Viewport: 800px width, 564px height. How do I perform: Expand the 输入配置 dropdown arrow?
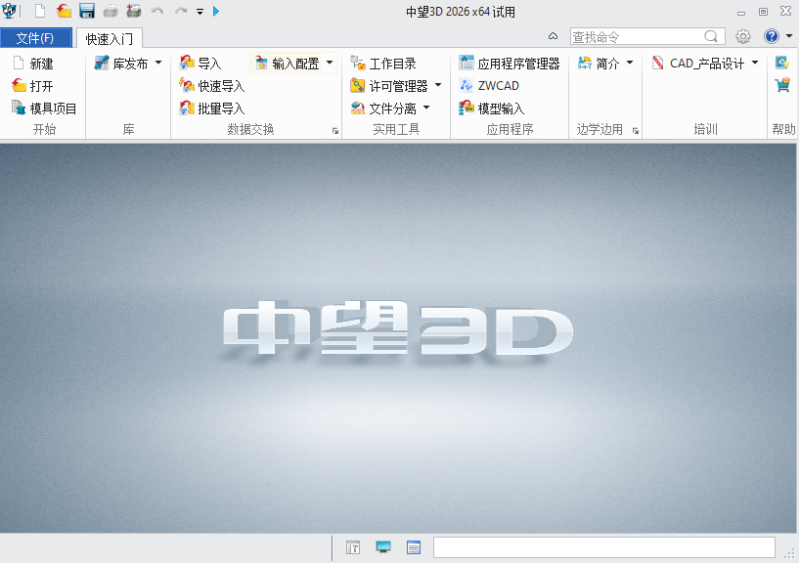tap(330, 63)
